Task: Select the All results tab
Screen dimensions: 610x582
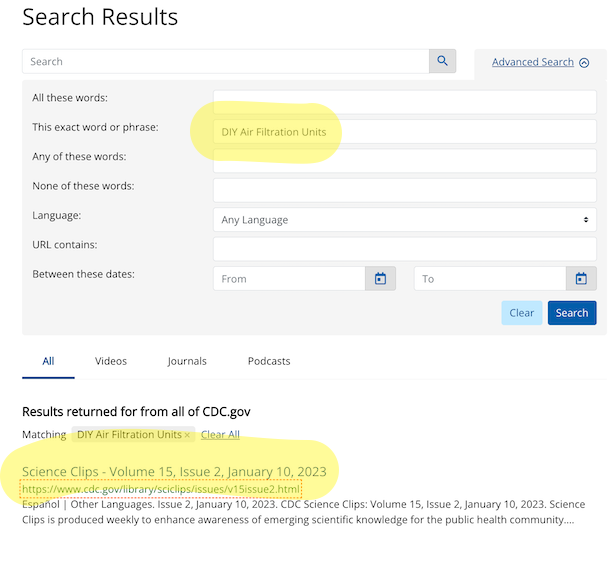Action: pos(48,361)
